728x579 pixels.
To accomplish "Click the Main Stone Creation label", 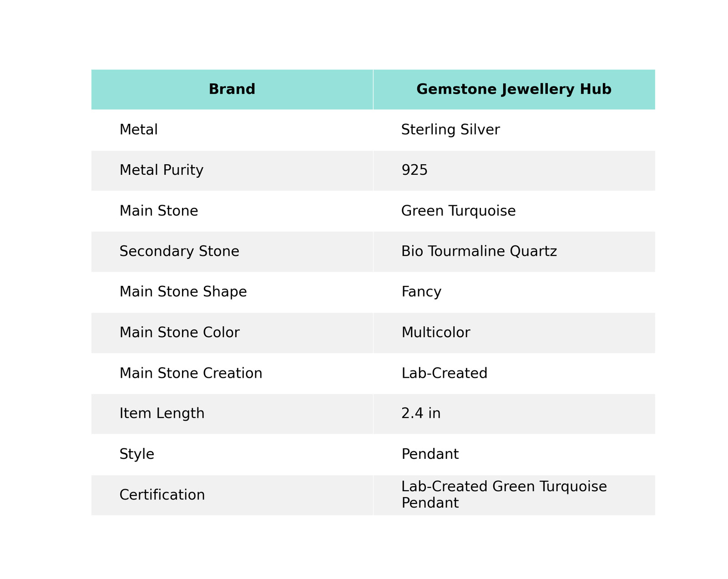I will click(191, 373).
